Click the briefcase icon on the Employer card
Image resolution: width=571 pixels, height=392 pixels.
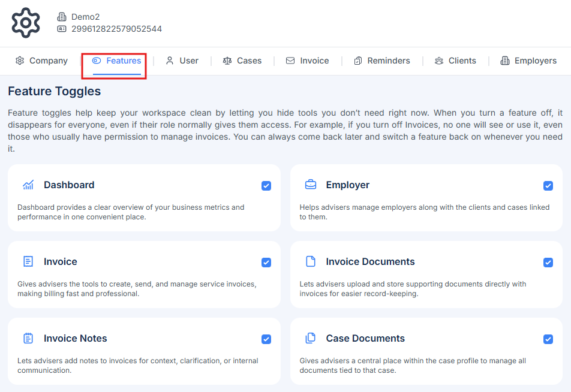click(x=310, y=185)
